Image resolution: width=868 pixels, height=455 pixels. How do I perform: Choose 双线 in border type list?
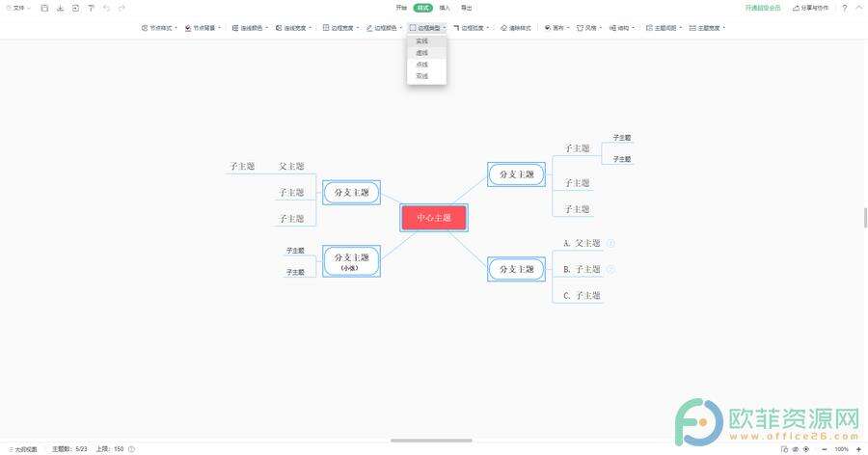click(426, 76)
